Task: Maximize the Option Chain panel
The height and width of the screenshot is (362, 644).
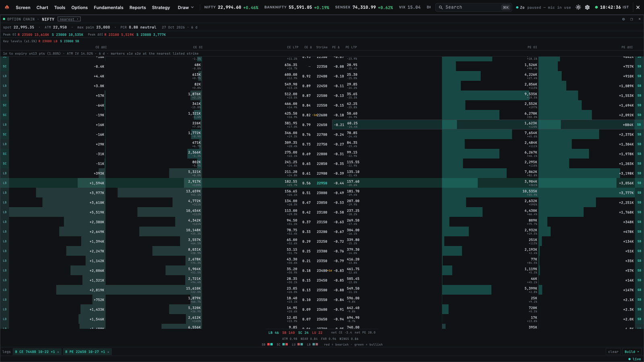Action: pos(632,19)
